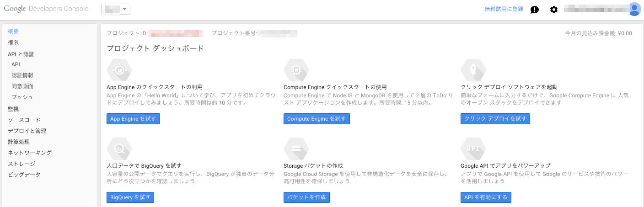The image size is (644, 207).
Task: Follow the 無料試用に登録 link
Action: pyautogui.click(x=504, y=9)
